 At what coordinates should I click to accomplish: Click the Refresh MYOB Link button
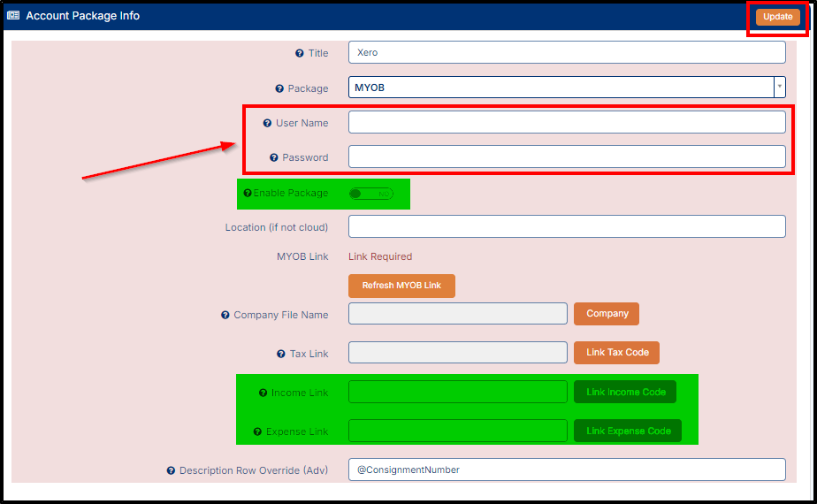pyautogui.click(x=401, y=286)
